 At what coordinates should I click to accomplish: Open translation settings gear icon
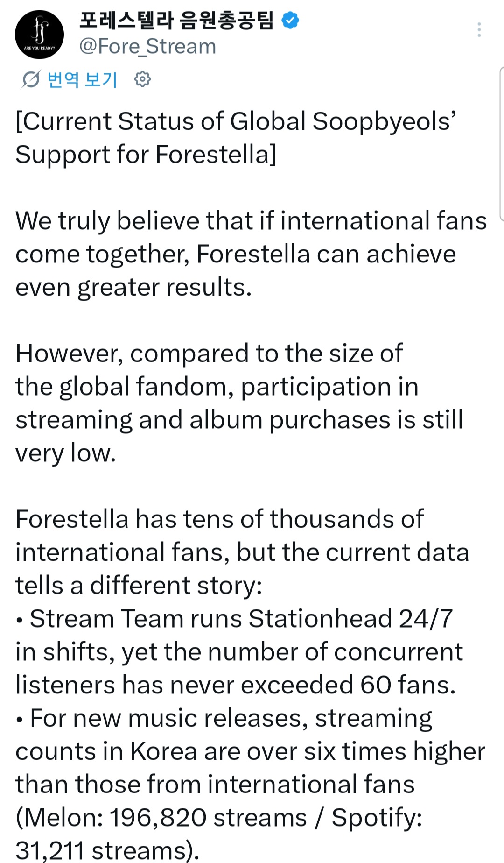tap(142, 79)
